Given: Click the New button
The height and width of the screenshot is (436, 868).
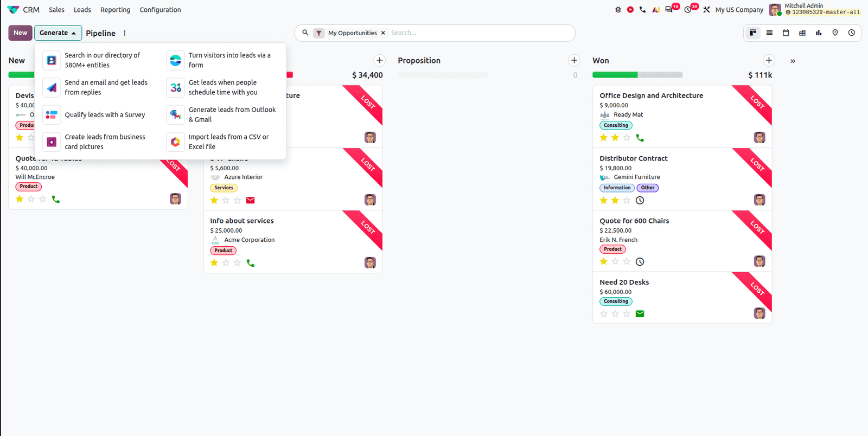Looking at the screenshot, I should point(20,33).
